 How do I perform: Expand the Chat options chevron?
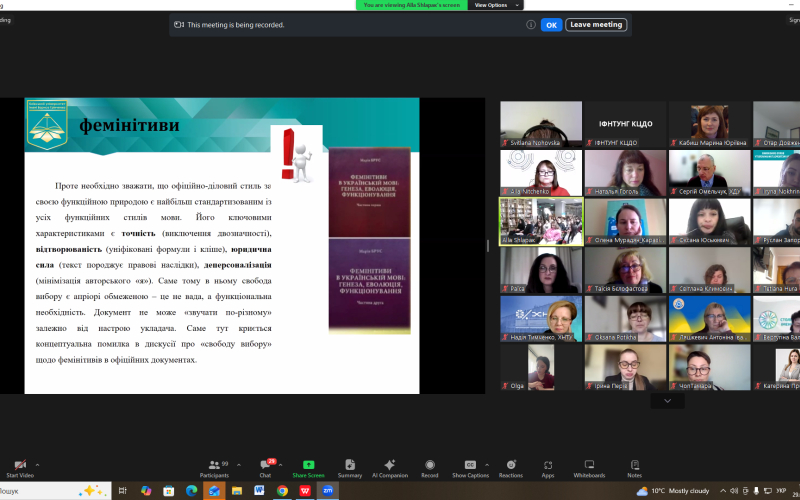click(x=280, y=465)
